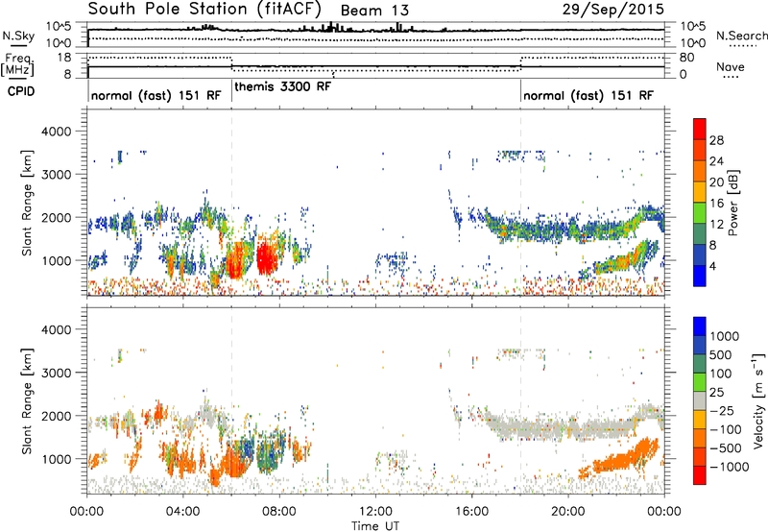Click the -1000 tick on Velocity colorbar
The width and height of the screenshot is (768, 532).
730,467
